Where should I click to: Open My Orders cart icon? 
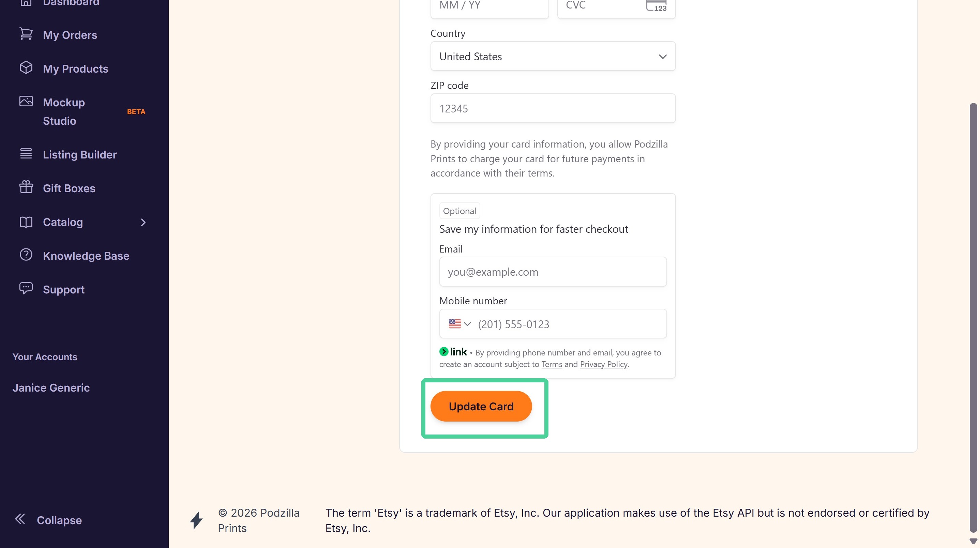(26, 34)
